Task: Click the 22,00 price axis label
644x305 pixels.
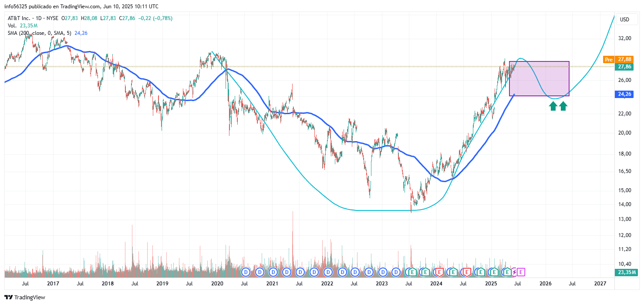Action: coord(625,114)
